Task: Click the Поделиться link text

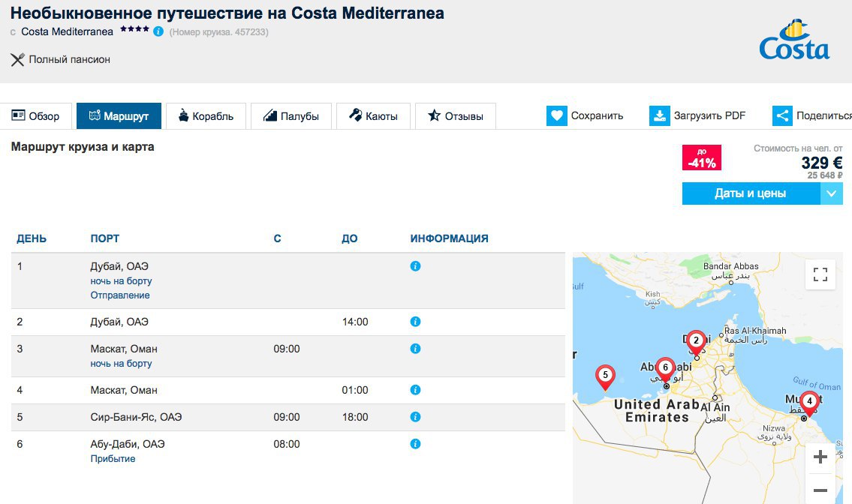Action: [x=823, y=115]
